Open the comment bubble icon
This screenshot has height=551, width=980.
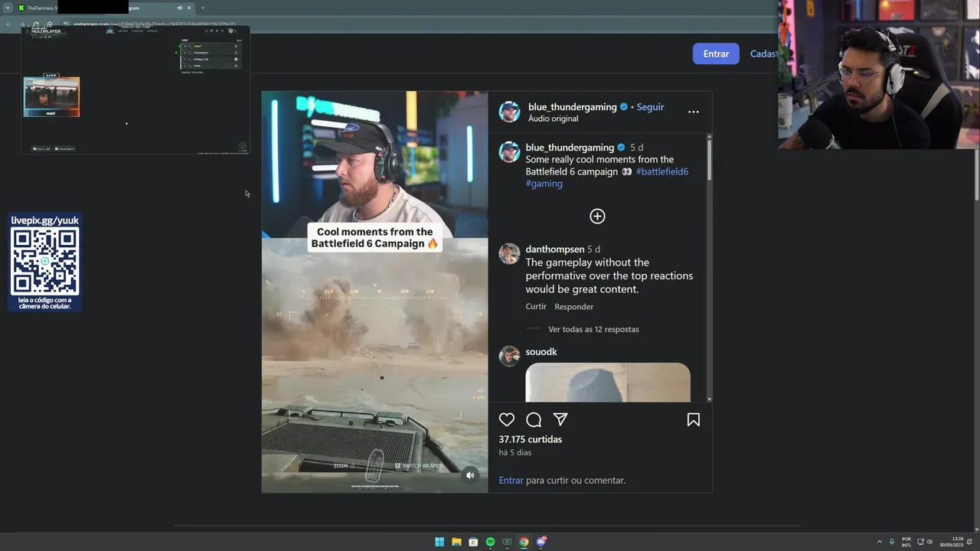point(534,419)
